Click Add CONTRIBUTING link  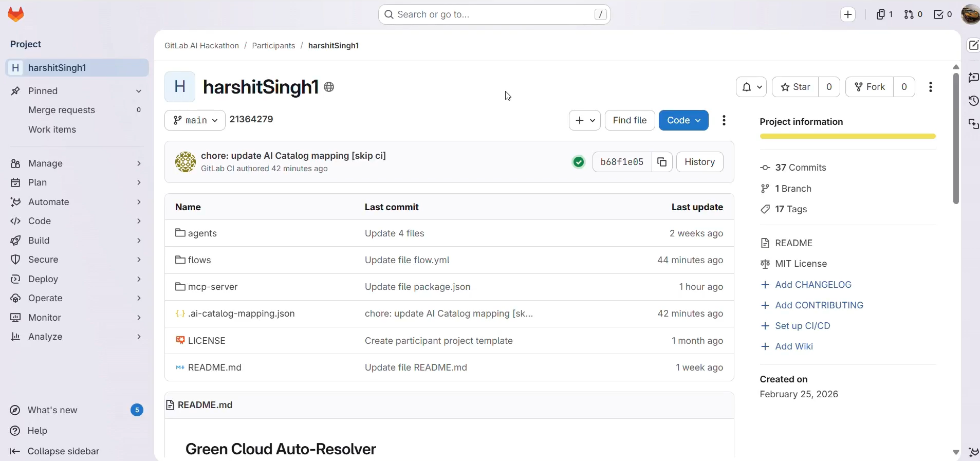click(x=819, y=305)
